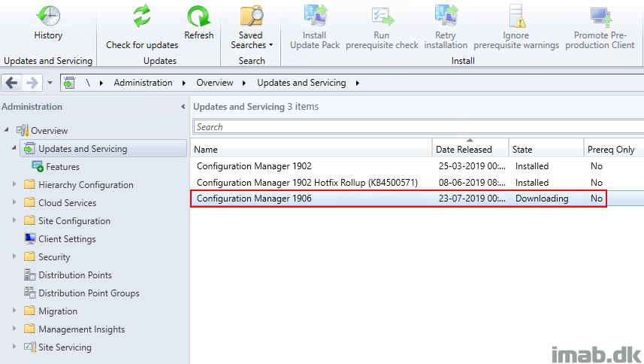Sort by Prereq Only column header
Image resolution: width=644 pixels, height=364 pixels.
614,149
